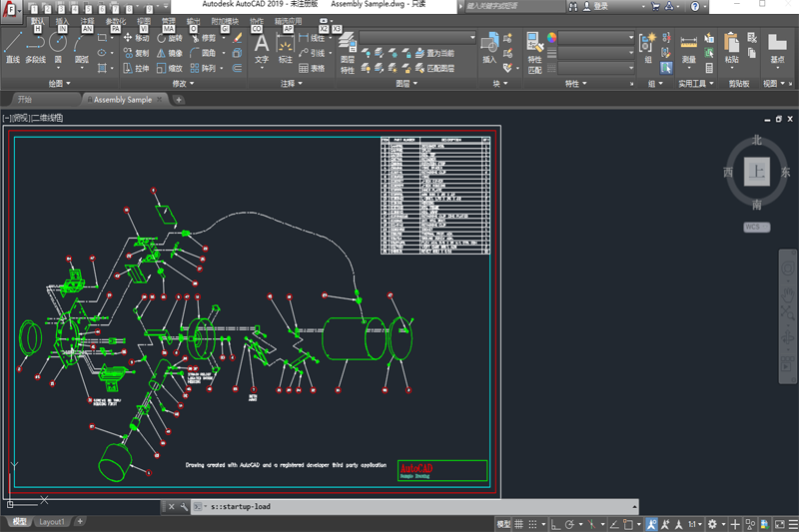Viewport: 799px width, 532px height.
Task: Click 匹配图层 (Match Layer) button
Action: (434, 68)
